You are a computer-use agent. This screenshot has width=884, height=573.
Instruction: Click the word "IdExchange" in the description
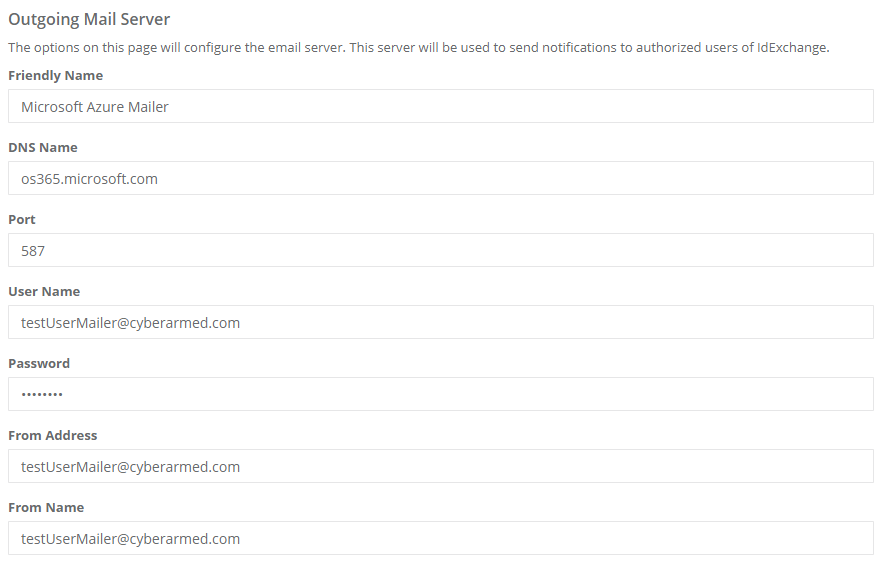[x=792, y=48]
